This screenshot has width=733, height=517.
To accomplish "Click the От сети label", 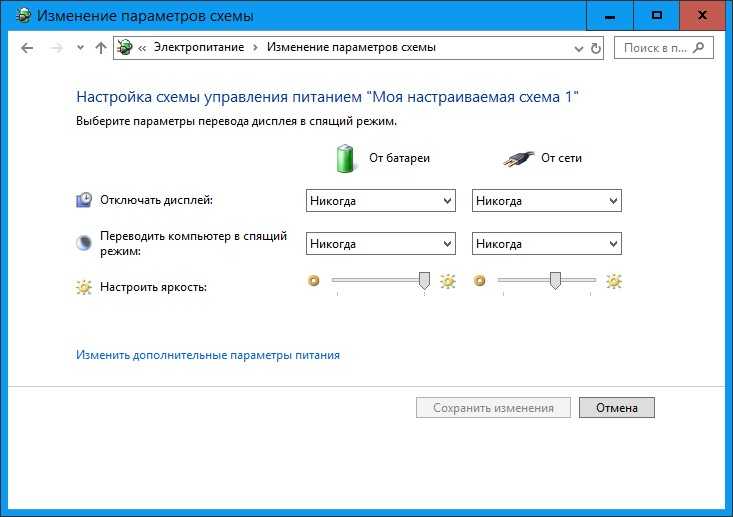I will pyautogui.click(x=561, y=158).
